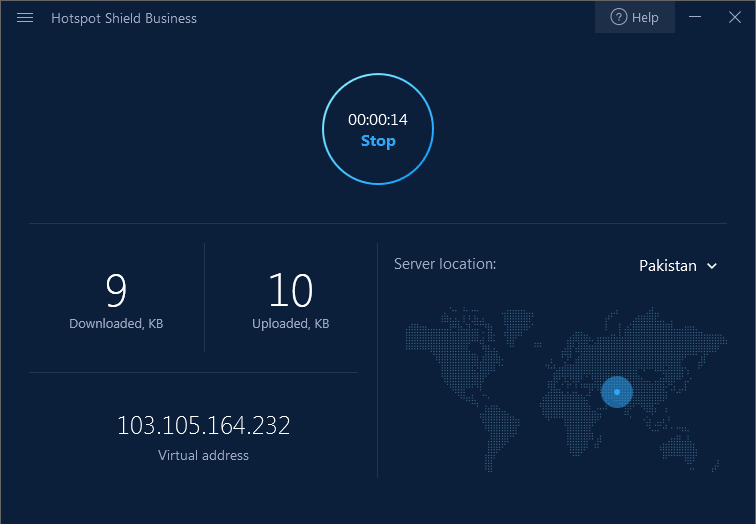Click the "Virtual address" label
This screenshot has height=524, width=756.
(x=204, y=455)
